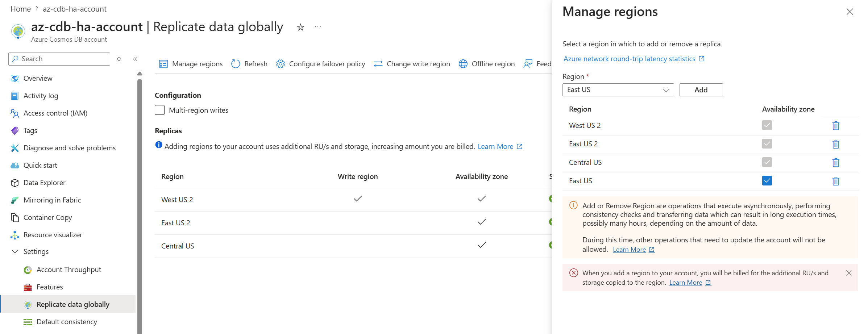The width and height of the screenshot is (868, 334).
Task: Open the Manage regions toolbar command
Action: pos(191,64)
